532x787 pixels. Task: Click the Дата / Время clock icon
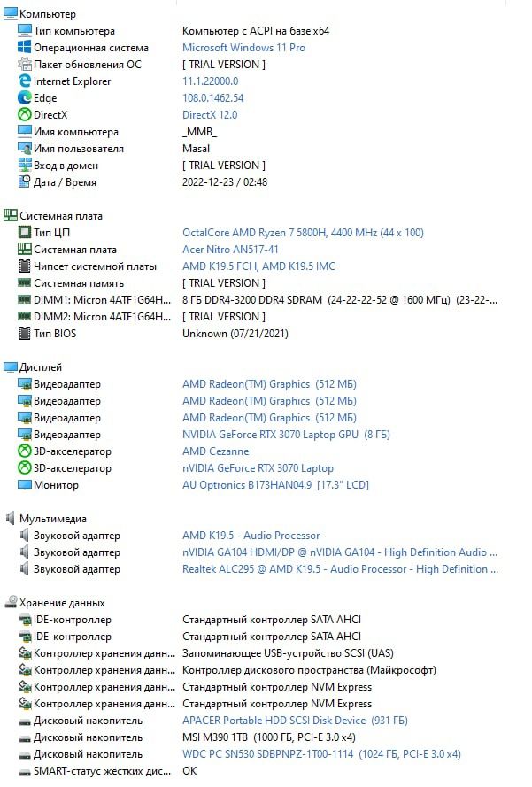(x=25, y=181)
